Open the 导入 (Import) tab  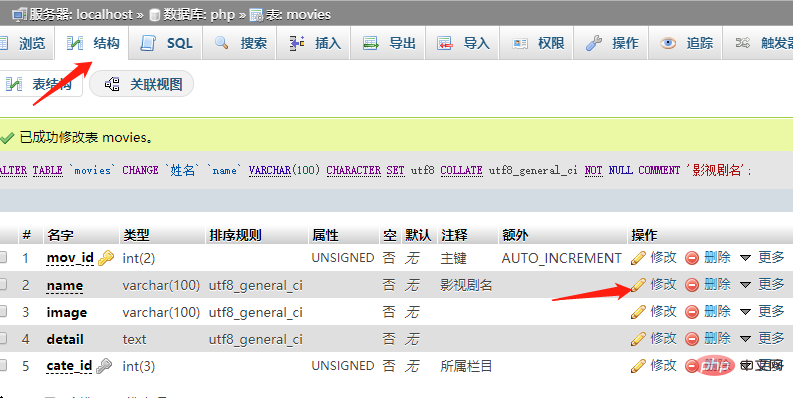coord(462,43)
